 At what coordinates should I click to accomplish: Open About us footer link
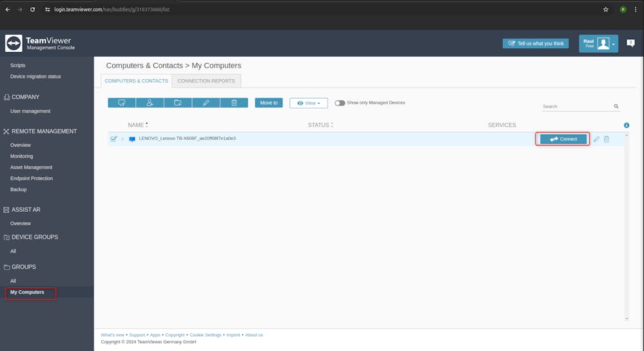click(254, 335)
